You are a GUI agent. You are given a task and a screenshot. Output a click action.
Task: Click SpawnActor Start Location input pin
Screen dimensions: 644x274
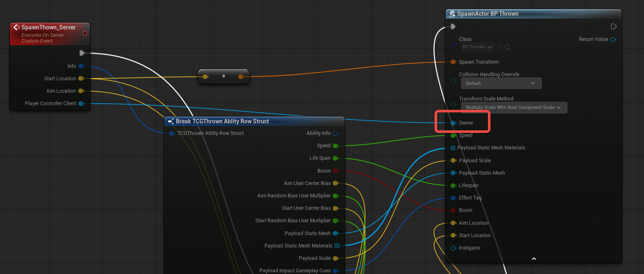click(x=453, y=236)
